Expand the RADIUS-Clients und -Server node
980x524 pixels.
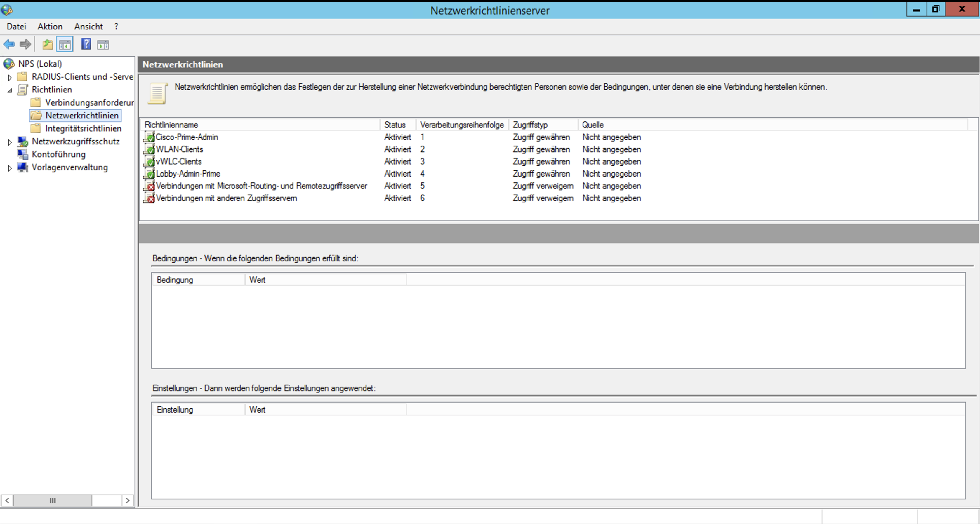tap(10, 78)
